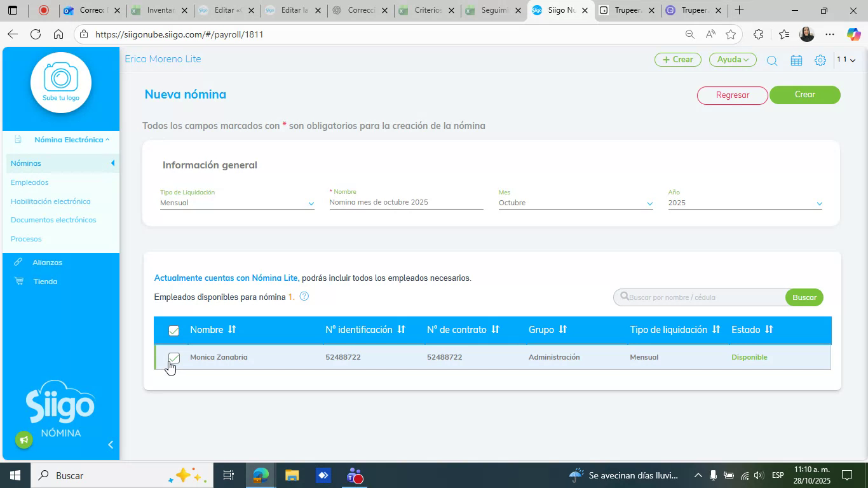The width and height of the screenshot is (868, 488).
Task: Open notification center icon in taskbar
Action: 847,475
